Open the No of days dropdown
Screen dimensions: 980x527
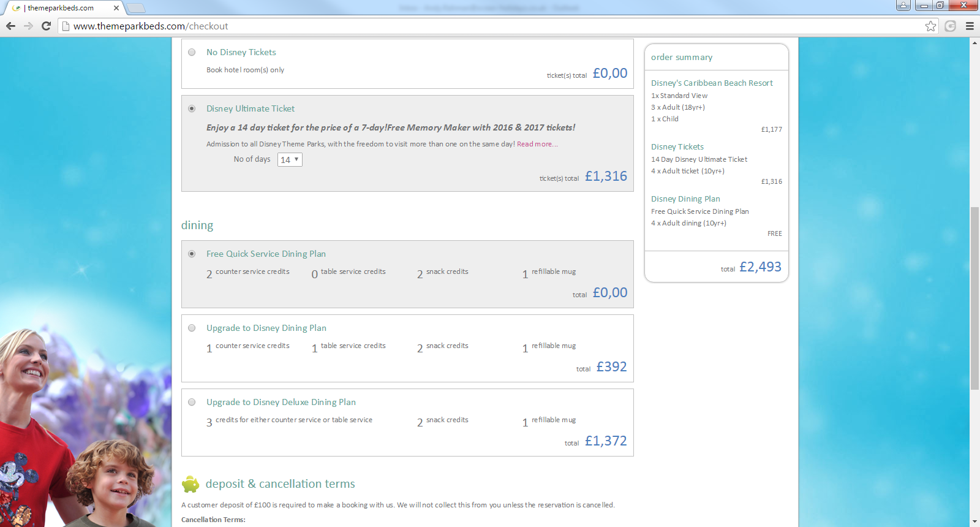pyautogui.click(x=290, y=160)
